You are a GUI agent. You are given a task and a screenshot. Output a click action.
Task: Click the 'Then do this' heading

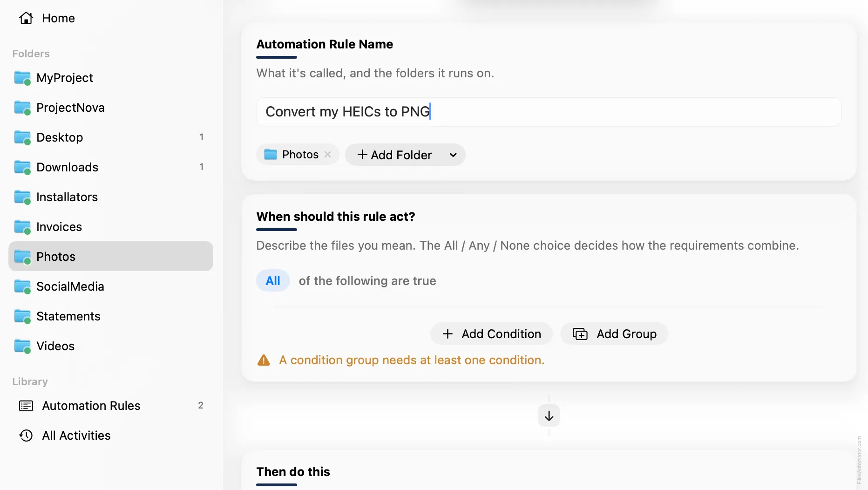pyautogui.click(x=293, y=472)
